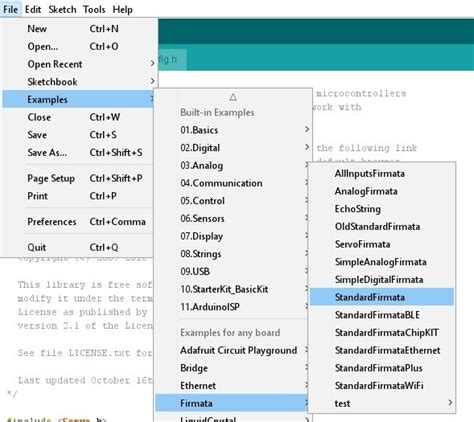Open the 09.USB examples submenu
This screenshot has height=422, width=474.
[232, 271]
